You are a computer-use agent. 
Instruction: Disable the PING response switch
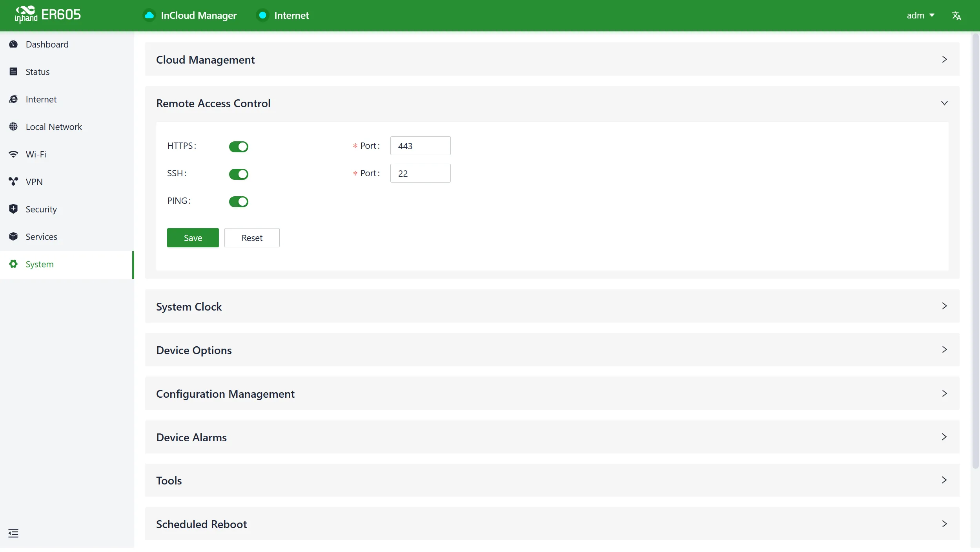239,201
